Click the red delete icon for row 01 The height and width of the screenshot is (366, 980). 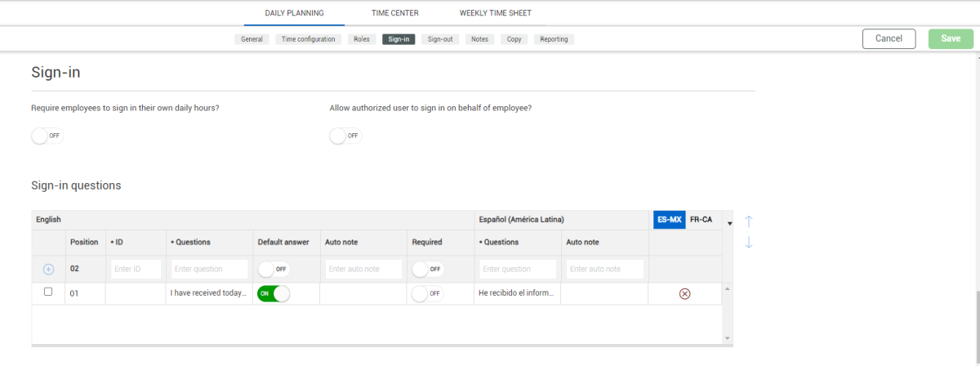(684, 293)
